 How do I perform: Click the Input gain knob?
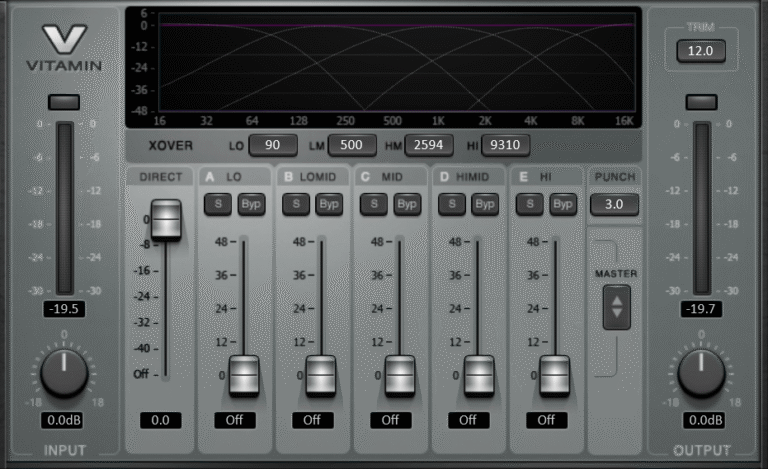point(64,373)
